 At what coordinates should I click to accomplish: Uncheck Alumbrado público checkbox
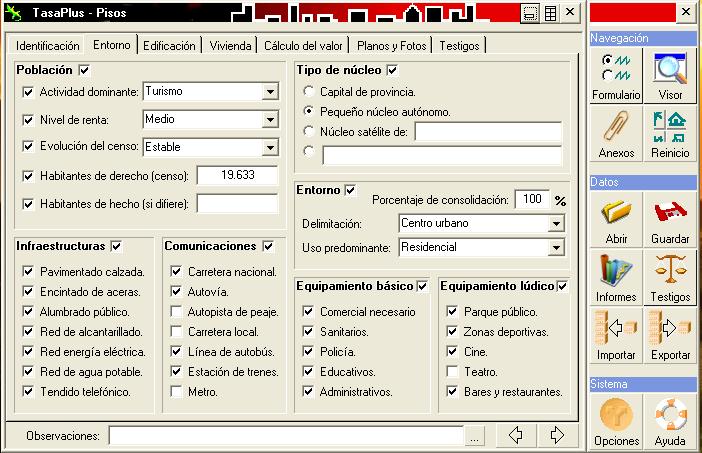[x=28, y=312]
